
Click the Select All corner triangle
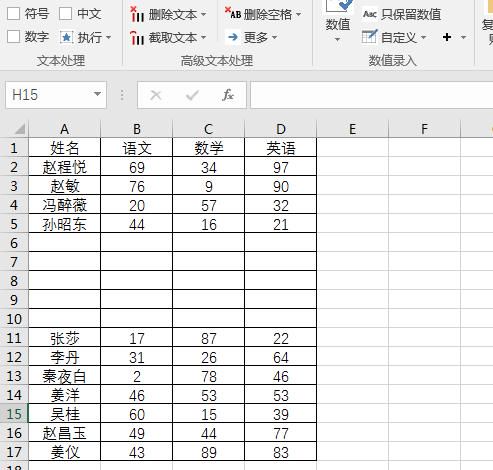point(20,129)
